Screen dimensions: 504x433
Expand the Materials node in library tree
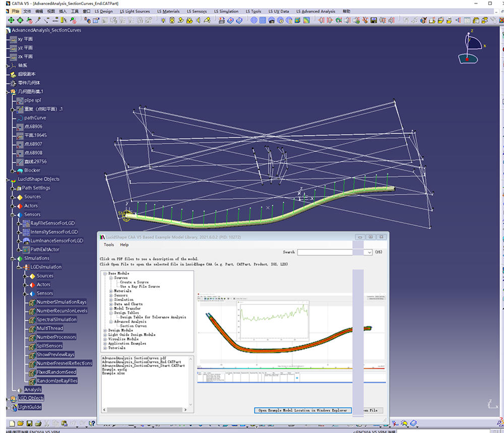pos(111,291)
